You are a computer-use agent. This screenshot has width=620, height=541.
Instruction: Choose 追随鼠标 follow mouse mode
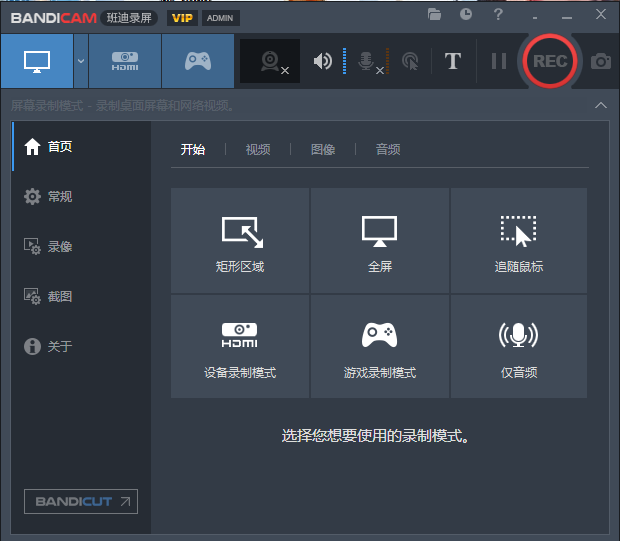pos(519,240)
